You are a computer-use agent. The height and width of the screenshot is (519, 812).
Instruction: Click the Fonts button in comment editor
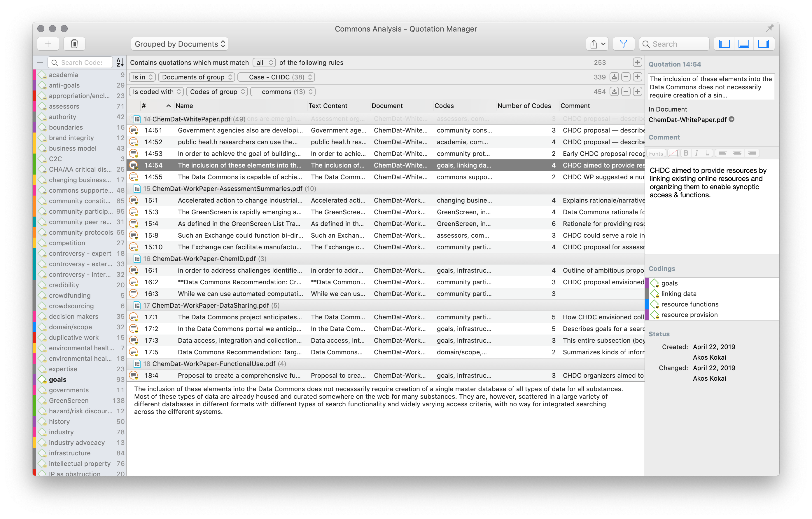point(656,153)
